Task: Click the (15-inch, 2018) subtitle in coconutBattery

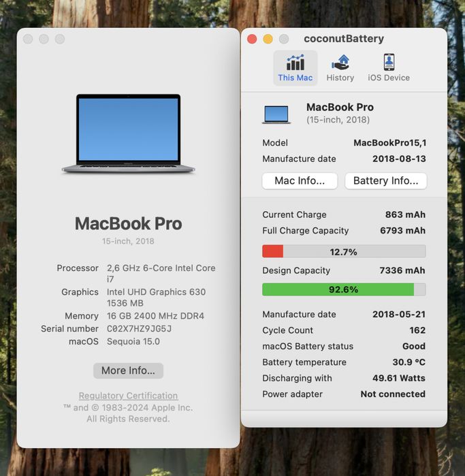Action: coord(338,120)
